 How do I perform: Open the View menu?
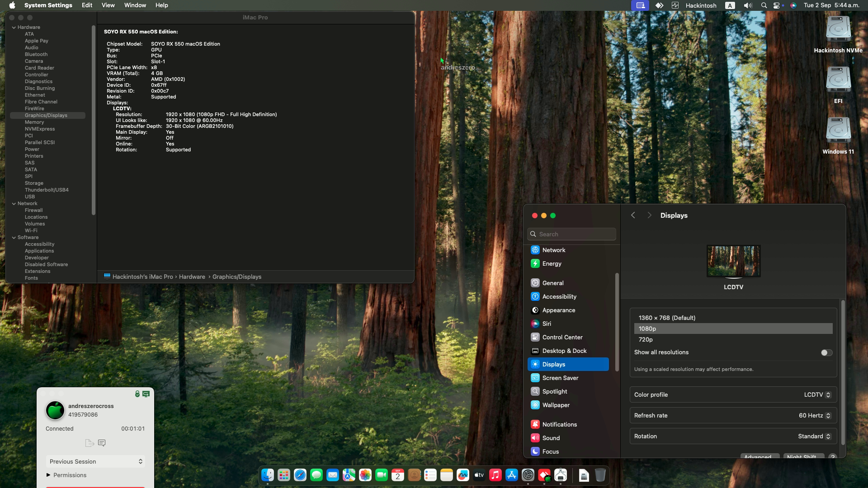pos(108,5)
